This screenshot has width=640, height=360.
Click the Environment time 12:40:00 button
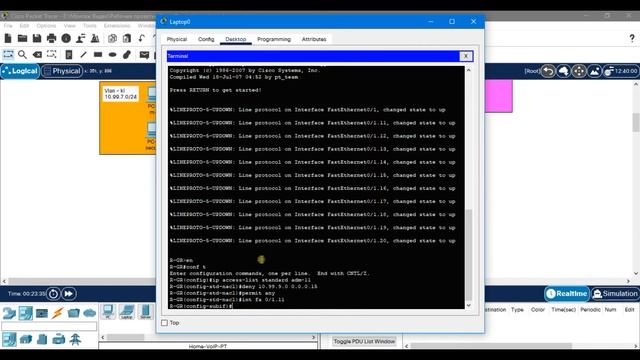tap(621, 71)
